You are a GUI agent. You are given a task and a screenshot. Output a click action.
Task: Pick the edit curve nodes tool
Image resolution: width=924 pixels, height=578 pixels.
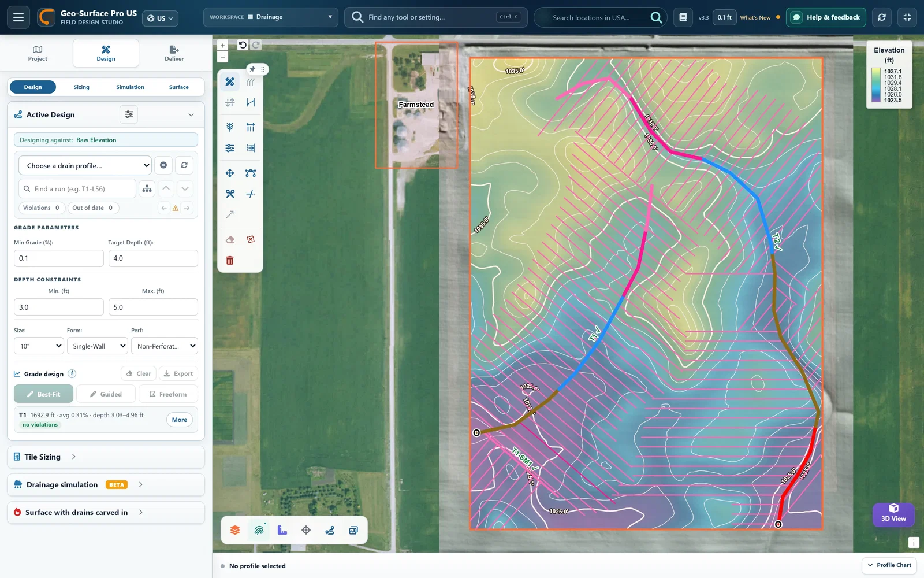click(x=251, y=173)
